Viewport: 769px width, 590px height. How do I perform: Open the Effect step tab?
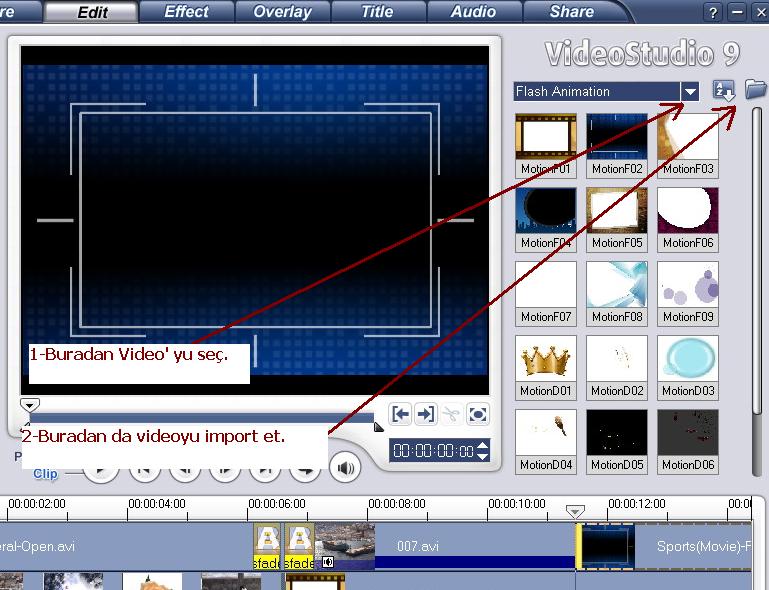point(186,12)
